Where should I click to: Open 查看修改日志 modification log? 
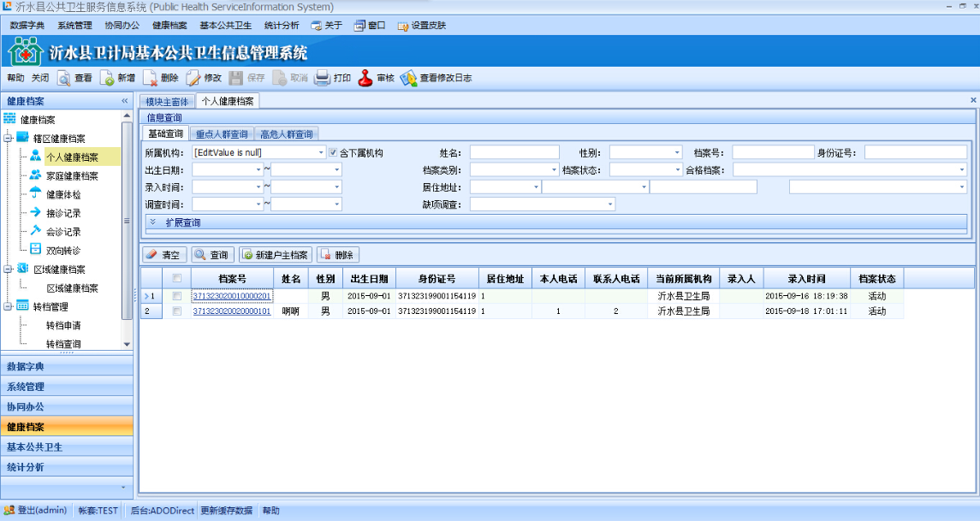(408, 78)
